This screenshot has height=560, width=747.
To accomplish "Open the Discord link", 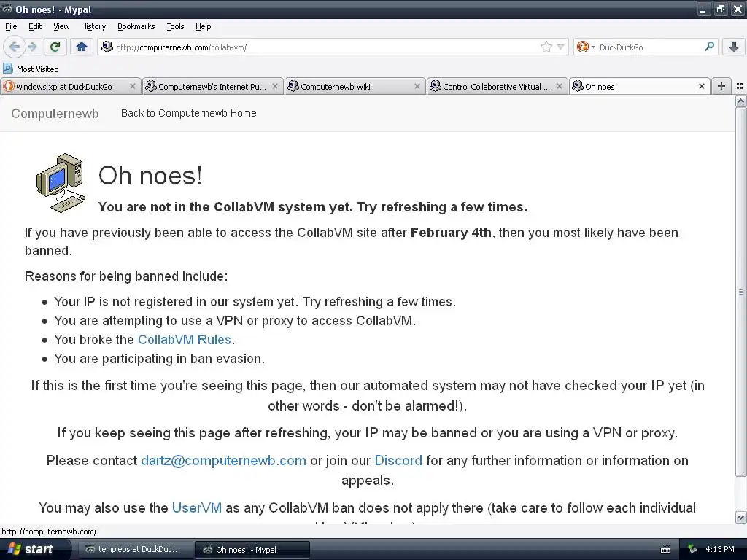I will point(398,461).
